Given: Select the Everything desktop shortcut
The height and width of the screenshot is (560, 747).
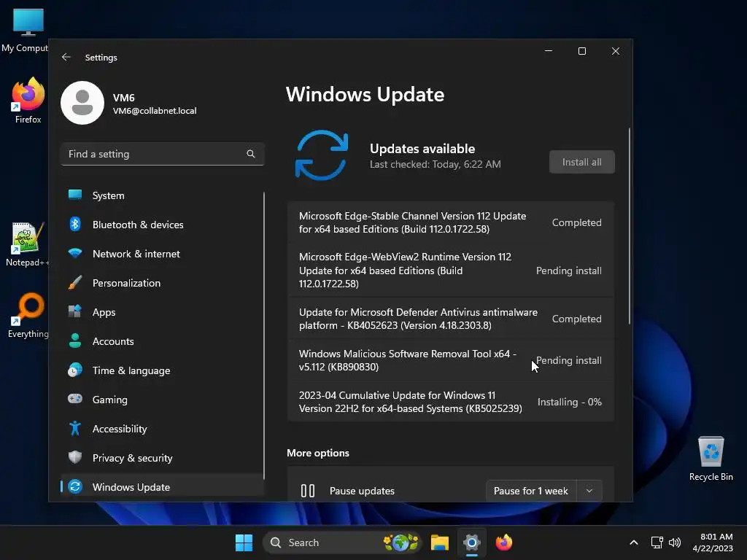Looking at the screenshot, I should [x=28, y=315].
